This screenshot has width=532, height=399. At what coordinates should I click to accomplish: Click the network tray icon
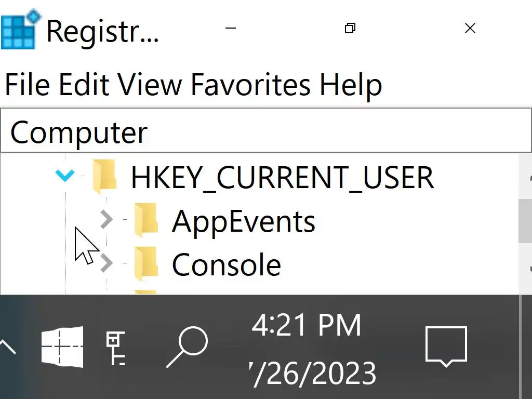115,348
